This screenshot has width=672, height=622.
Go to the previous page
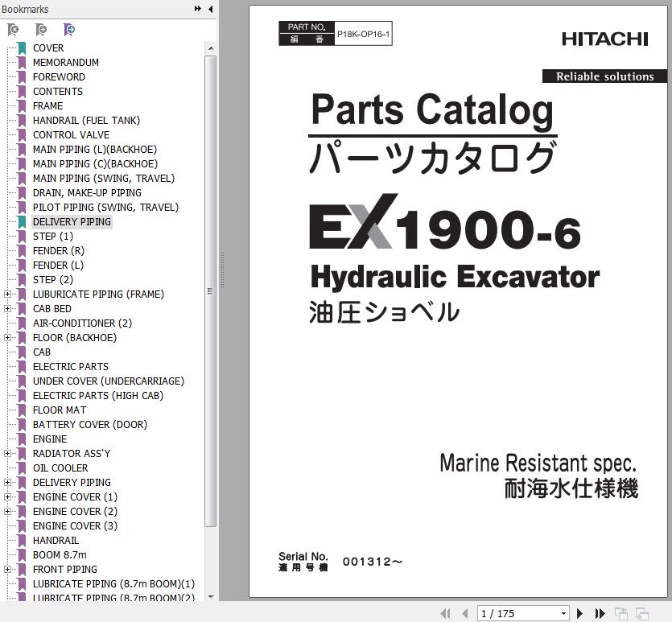click(x=465, y=613)
